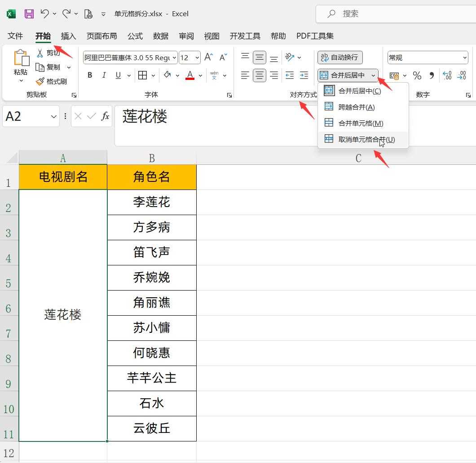Viewport: 476px width, 463px height.
Task: Click the decrease decimal icon
Action: coord(462,75)
